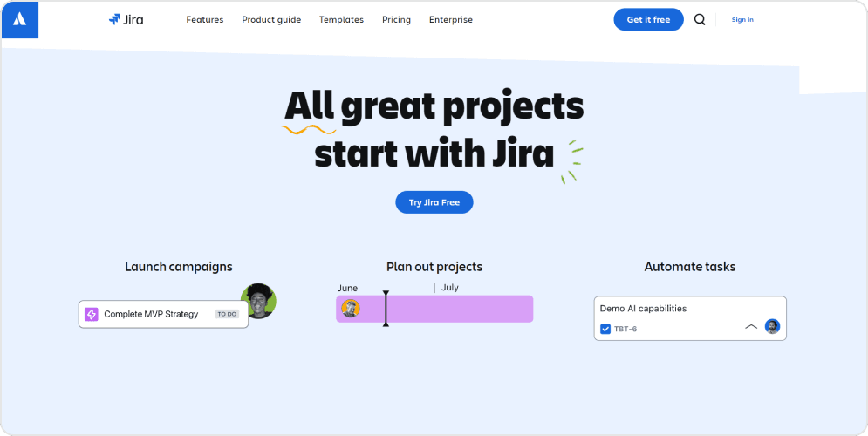Click the TBT-6 issue key
The height and width of the screenshot is (436, 868).
625,330
